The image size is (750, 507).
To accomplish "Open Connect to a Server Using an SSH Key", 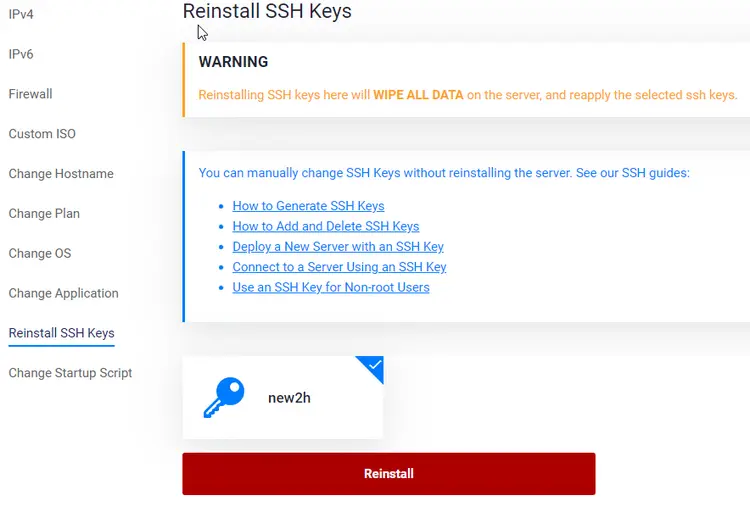I will 340,267.
